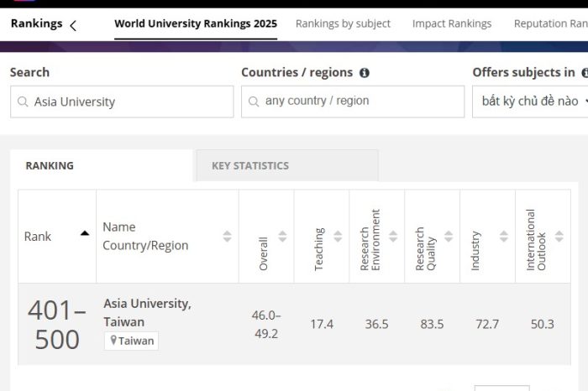Viewport: 588px width, 391px height.
Task: Open World University Rankings 2025 tab
Action: [x=196, y=23]
